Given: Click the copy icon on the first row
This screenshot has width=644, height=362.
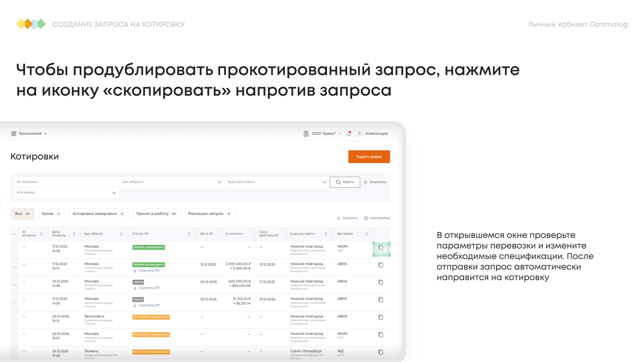Looking at the screenshot, I should [381, 248].
